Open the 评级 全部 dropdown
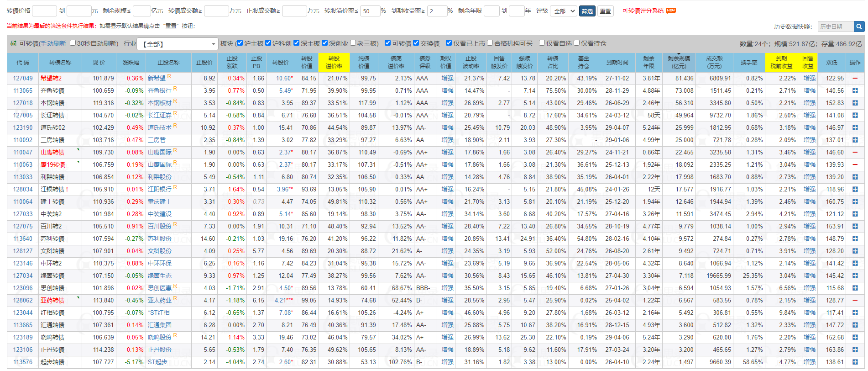Image resolution: width=868 pixels, height=371 pixels. click(x=564, y=11)
